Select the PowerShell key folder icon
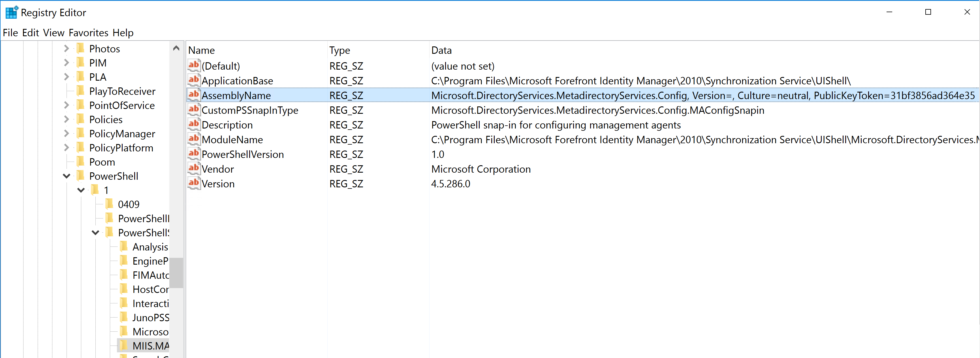980x358 pixels. (x=81, y=175)
